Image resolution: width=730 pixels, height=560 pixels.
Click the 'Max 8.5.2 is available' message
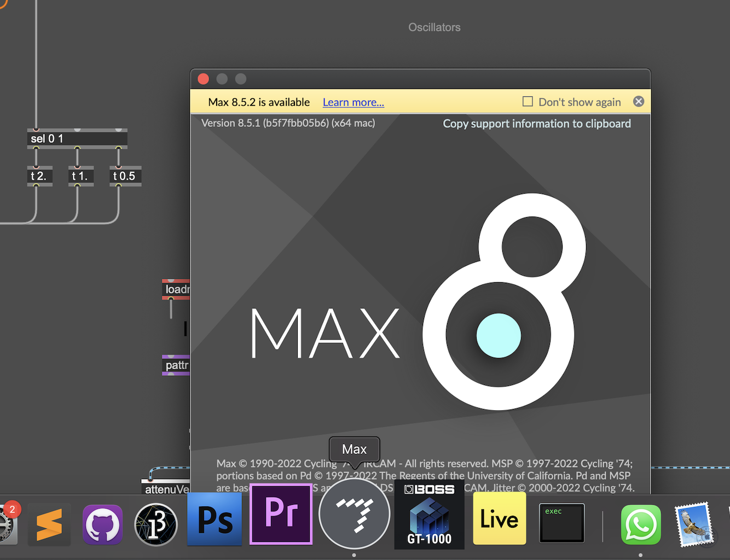(x=259, y=102)
